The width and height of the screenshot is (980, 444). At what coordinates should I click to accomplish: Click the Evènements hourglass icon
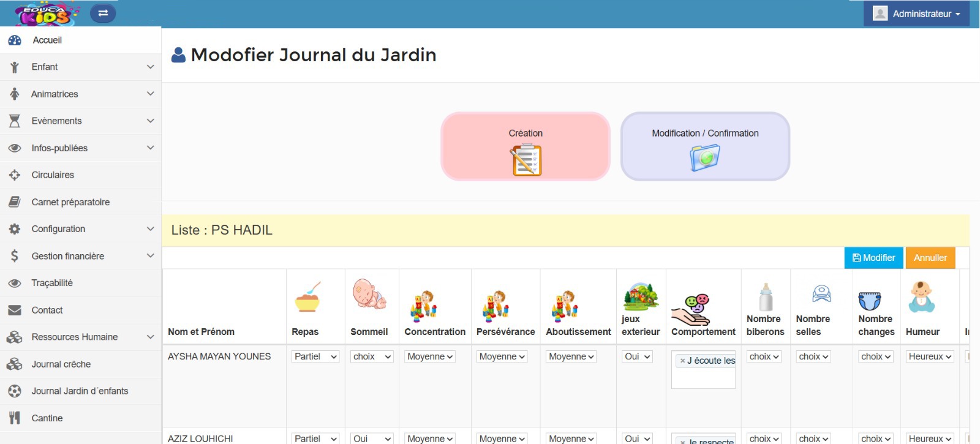[15, 121]
